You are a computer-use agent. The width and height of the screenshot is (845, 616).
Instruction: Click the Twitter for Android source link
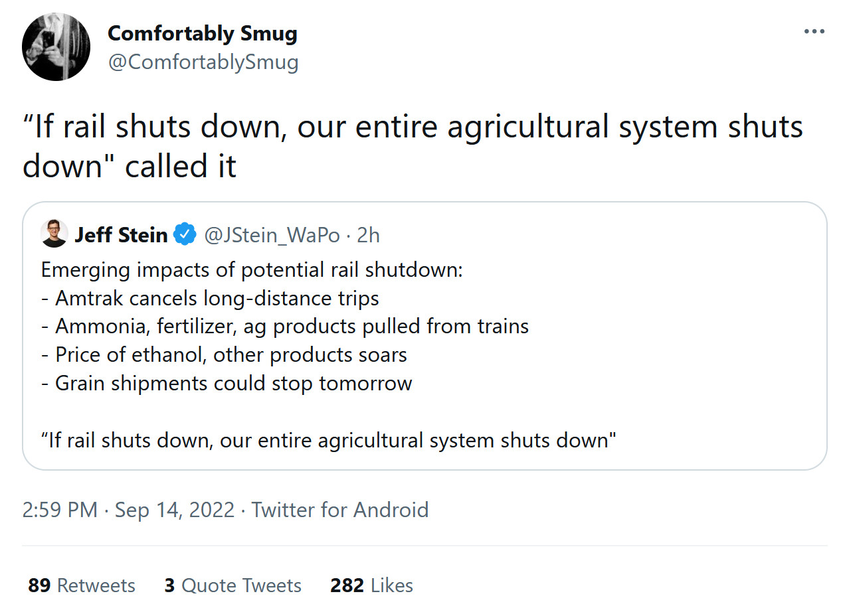[x=340, y=510]
